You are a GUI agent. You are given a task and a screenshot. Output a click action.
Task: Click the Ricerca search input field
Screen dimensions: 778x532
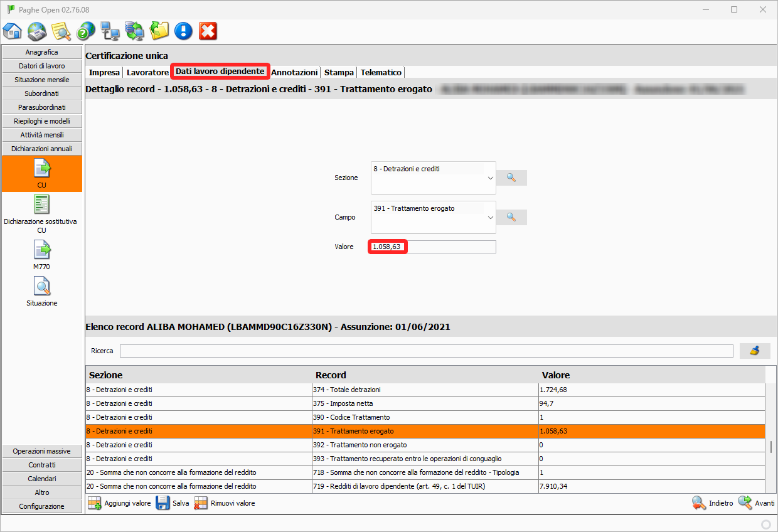426,351
